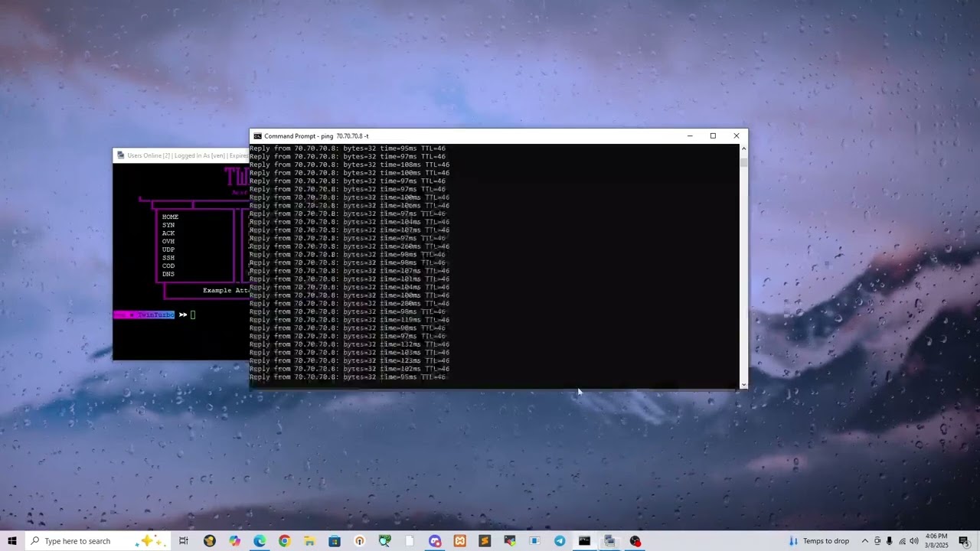The image size is (980, 551).
Task: Click the Users Online window title icon
Action: pos(120,155)
